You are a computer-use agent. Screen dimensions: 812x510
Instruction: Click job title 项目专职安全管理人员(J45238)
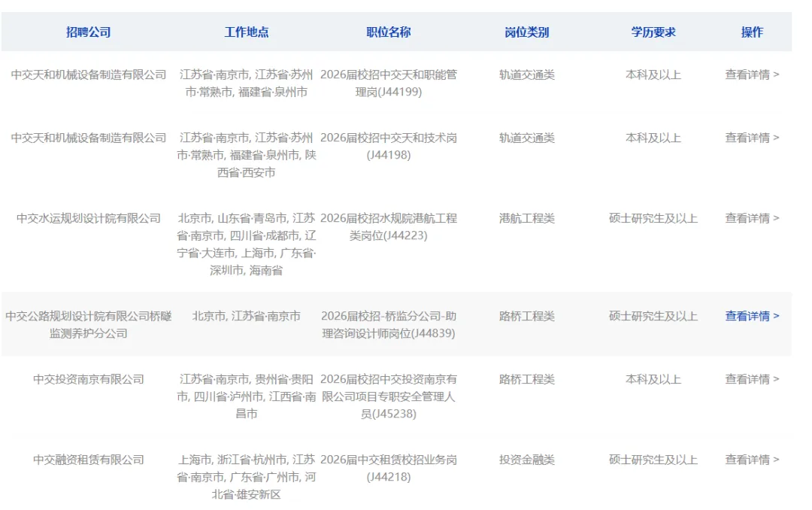389,396
